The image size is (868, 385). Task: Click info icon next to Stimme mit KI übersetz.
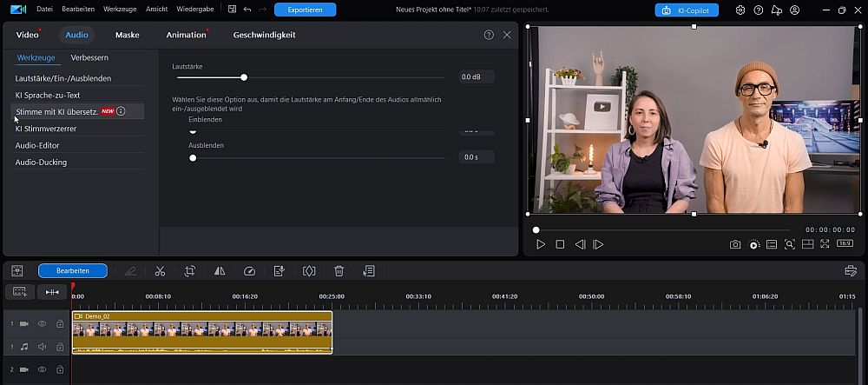tap(122, 111)
